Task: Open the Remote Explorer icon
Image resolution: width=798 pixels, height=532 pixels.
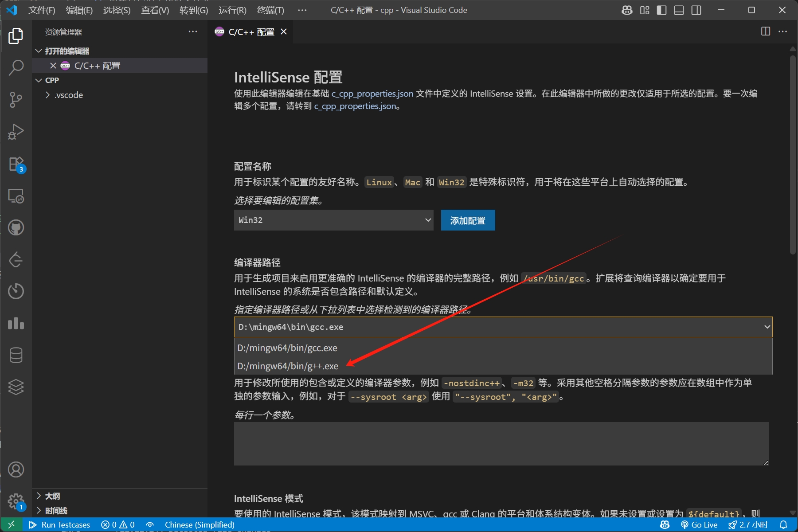Action: click(x=16, y=196)
